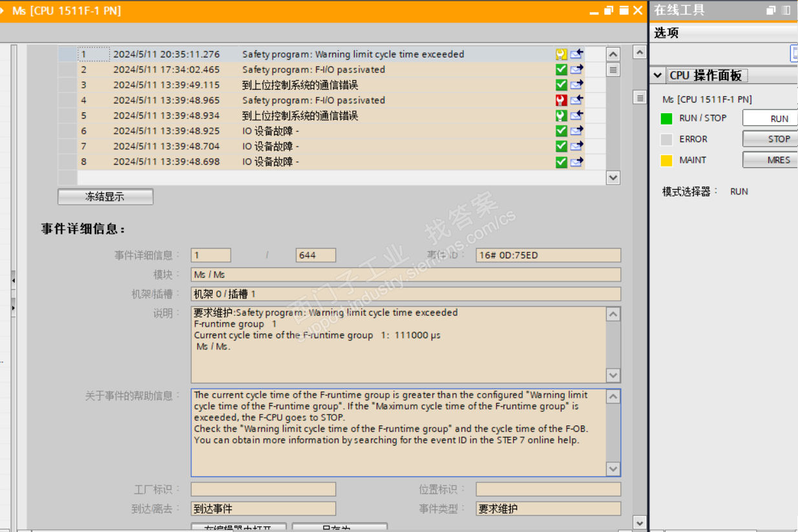The image size is (798, 532).
Task: Click the 冻结显示 button
Action: [105, 197]
